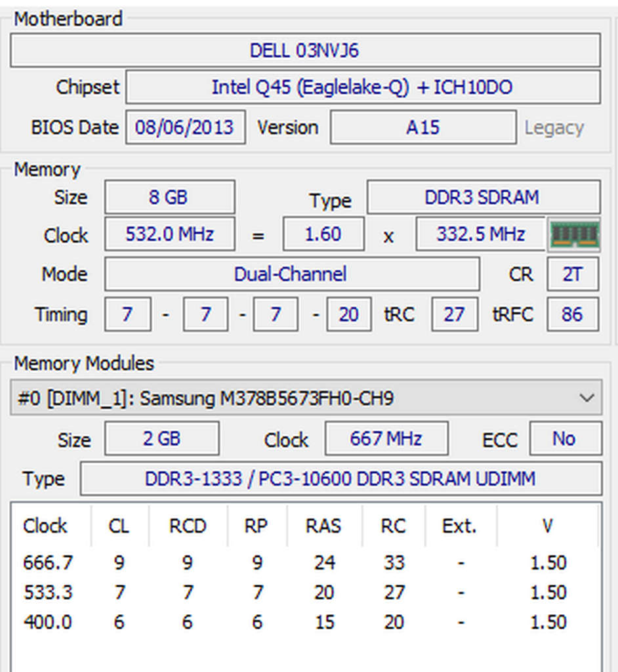This screenshot has height=672, width=618.
Task: Select the BIOS Version A15 field
Action: click(x=422, y=127)
